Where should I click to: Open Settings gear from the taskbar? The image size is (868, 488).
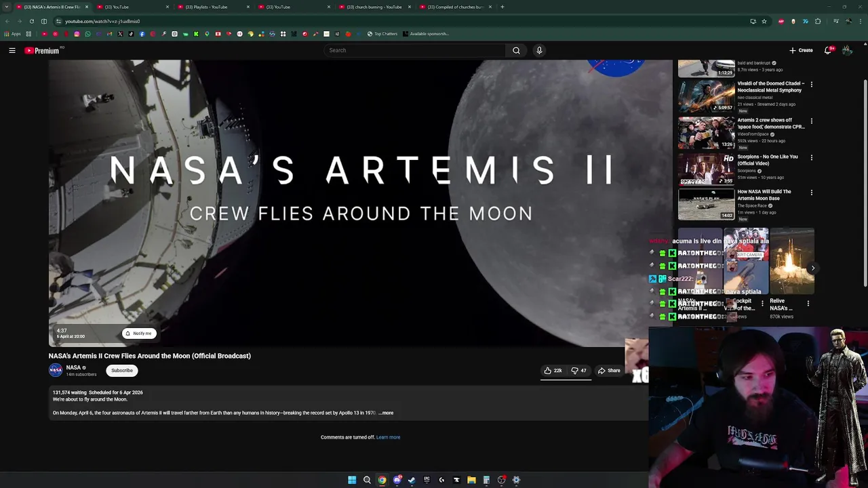[x=516, y=480]
